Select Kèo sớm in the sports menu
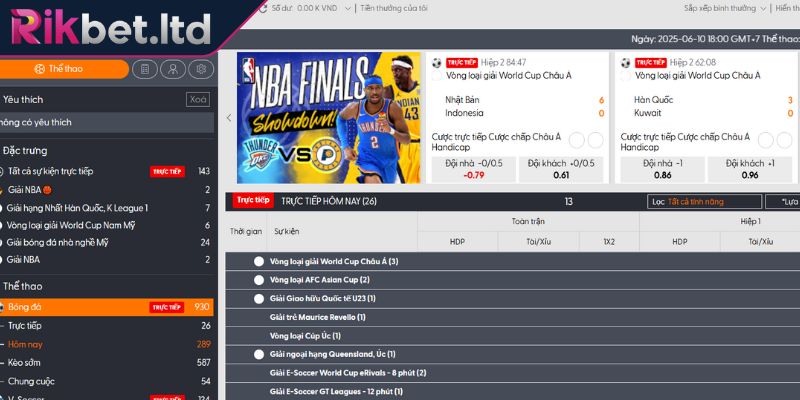The width and height of the screenshot is (800, 400). [30, 362]
